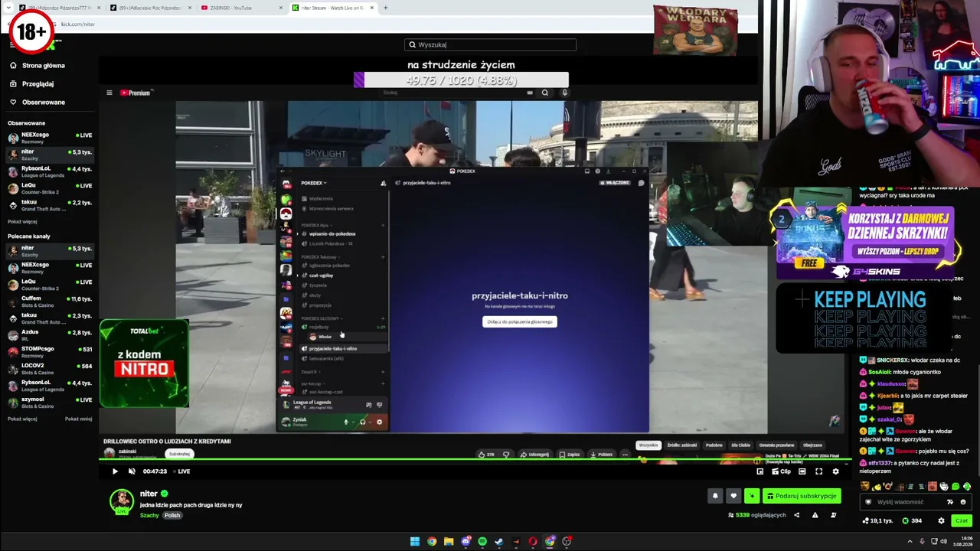Click the user icon next to report
This screenshot has height=551, width=980.
coord(834,515)
